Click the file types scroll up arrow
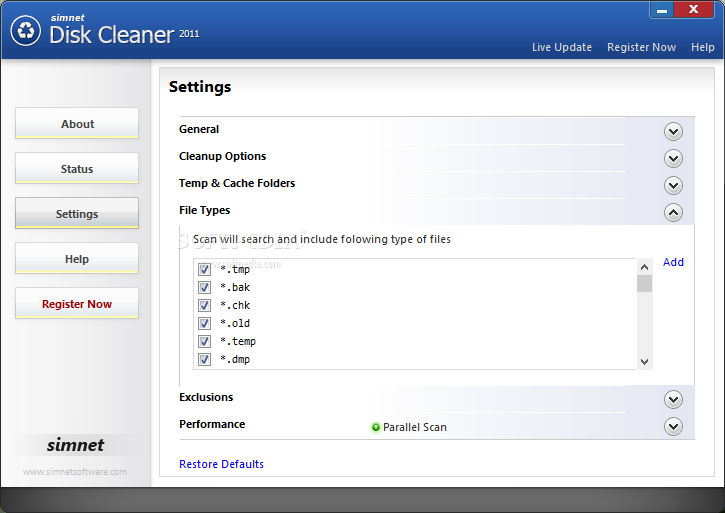 point(645,267)
